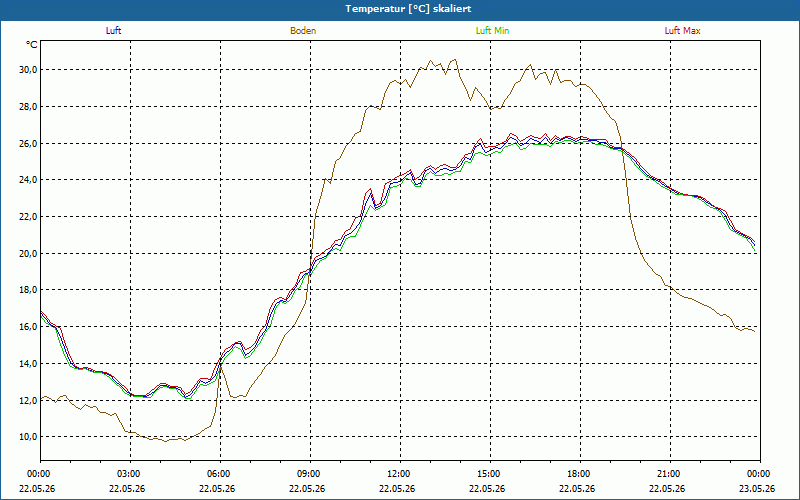800x500 pixels.
Task: Click the '15:00' time axis label
Action: (x=490, y=474)
